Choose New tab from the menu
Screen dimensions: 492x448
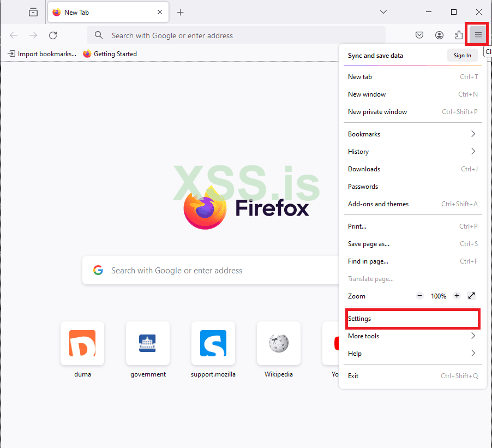click(x=412, y=77)
